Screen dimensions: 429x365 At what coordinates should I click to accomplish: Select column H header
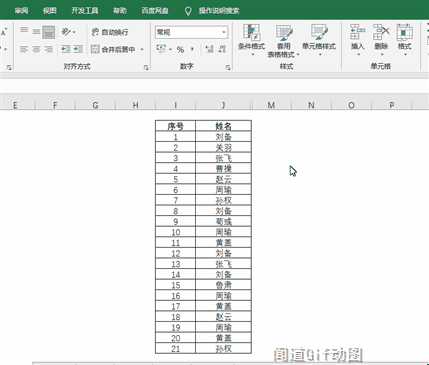coord(135,105)
